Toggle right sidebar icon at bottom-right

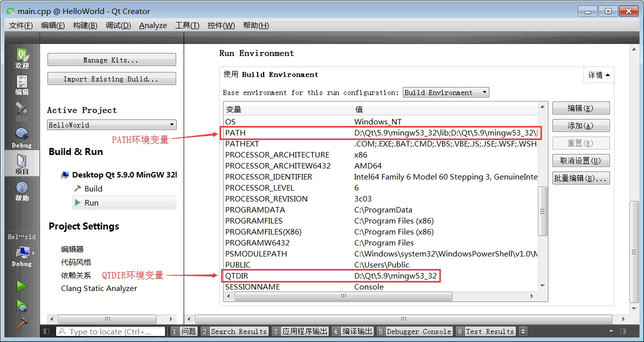[623, 331]
